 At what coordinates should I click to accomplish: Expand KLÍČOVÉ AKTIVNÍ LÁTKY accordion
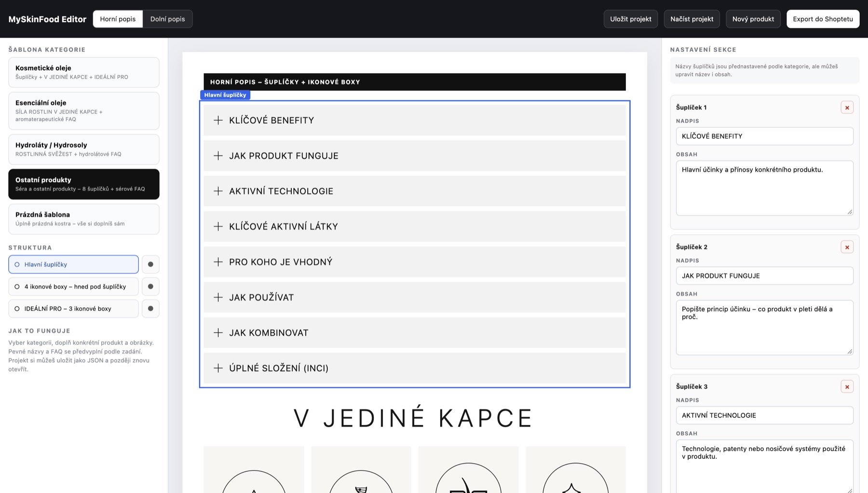(x=415, y=226)
